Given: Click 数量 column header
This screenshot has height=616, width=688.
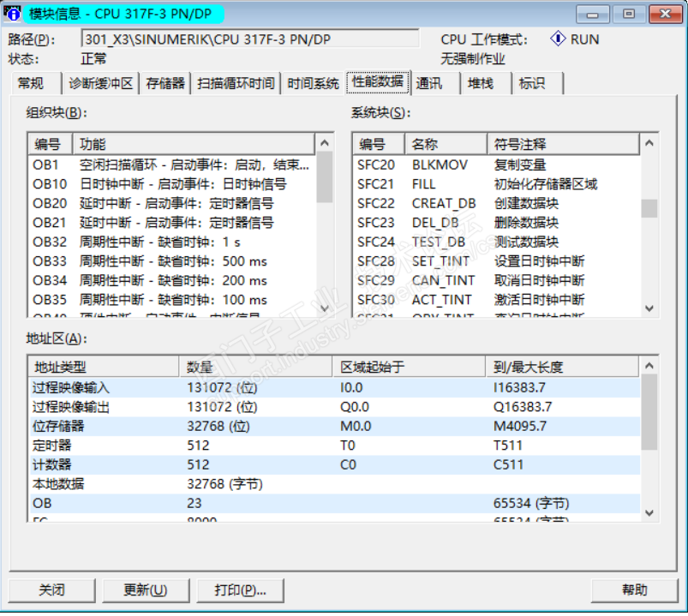Looking at the screenshot, I should coord(256,367).
